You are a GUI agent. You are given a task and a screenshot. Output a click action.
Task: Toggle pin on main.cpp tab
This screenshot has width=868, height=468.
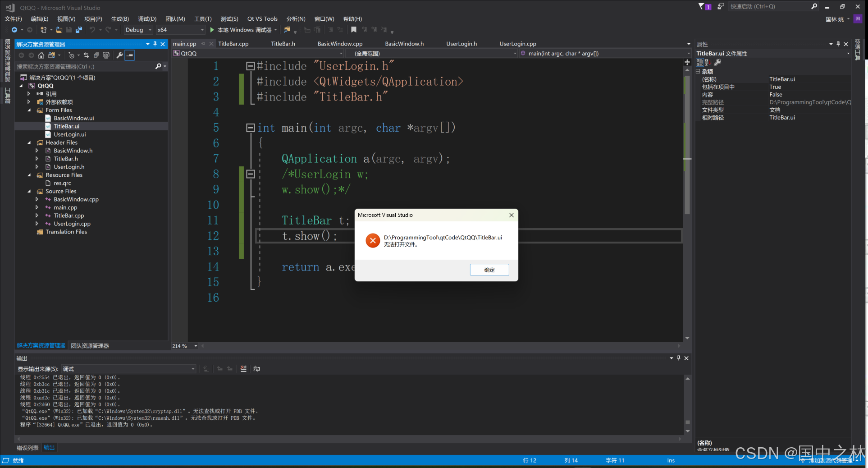(203, 44)
